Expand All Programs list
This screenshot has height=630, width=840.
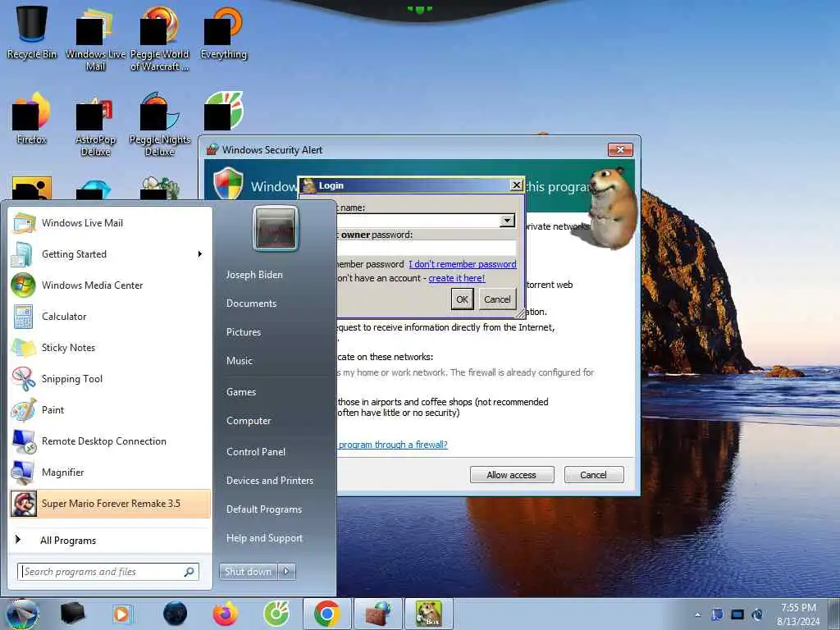pos(111,540)
